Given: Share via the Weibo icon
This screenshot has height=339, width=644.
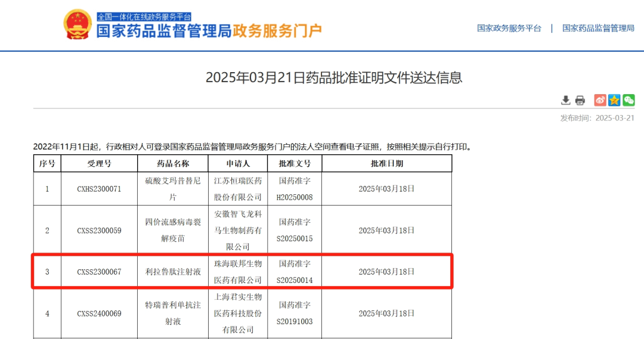Looking at the screenshot, I should (x=600, y=100).
